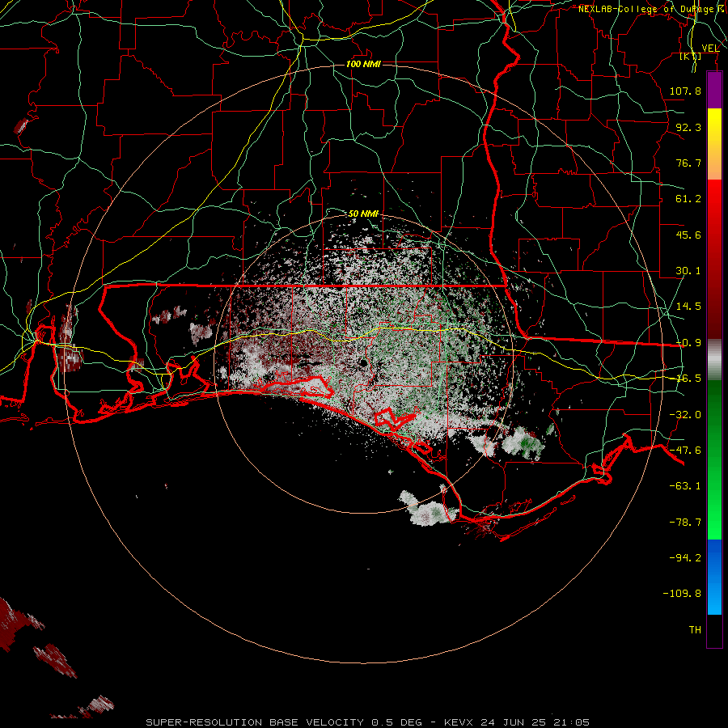Click the -94.2 legend value
This screenshot has height=728, width=728.
(685, 557)
